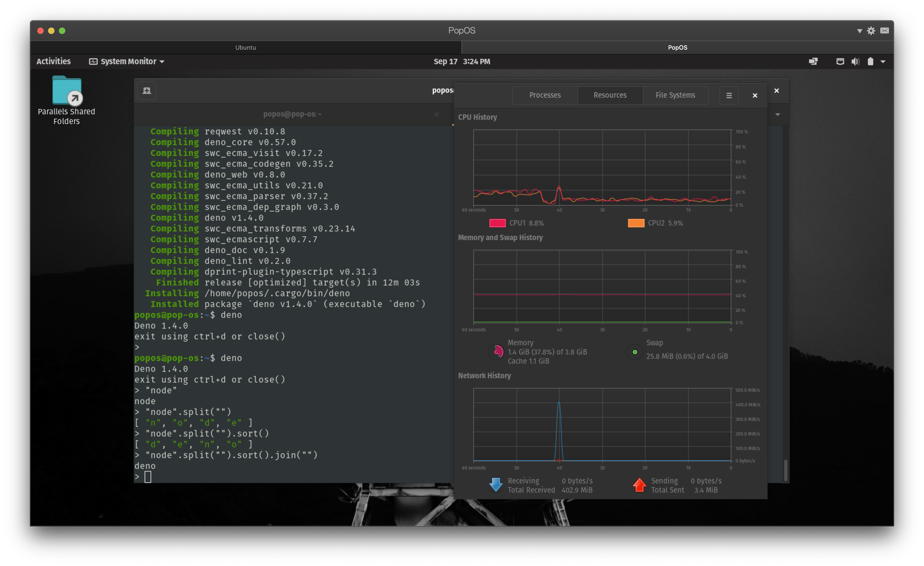This screenshot has height=566, width=924.
Task: Click the CPU History graph
Action: 602,168
